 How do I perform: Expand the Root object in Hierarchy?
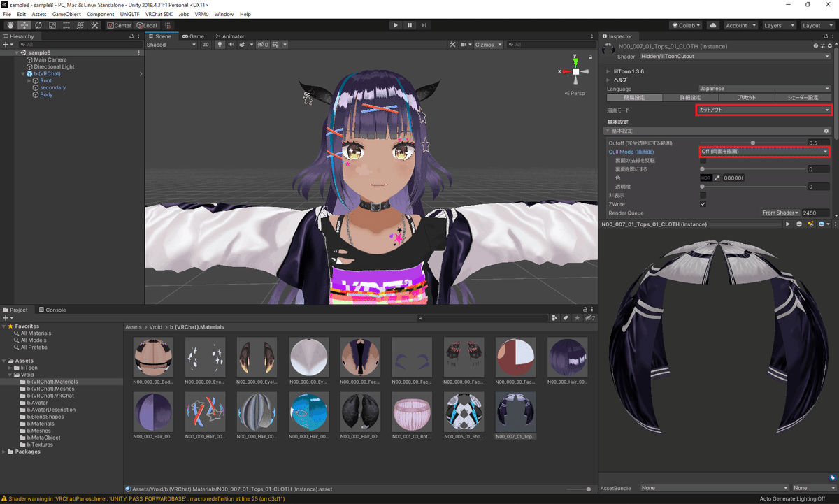pos(29,81)
